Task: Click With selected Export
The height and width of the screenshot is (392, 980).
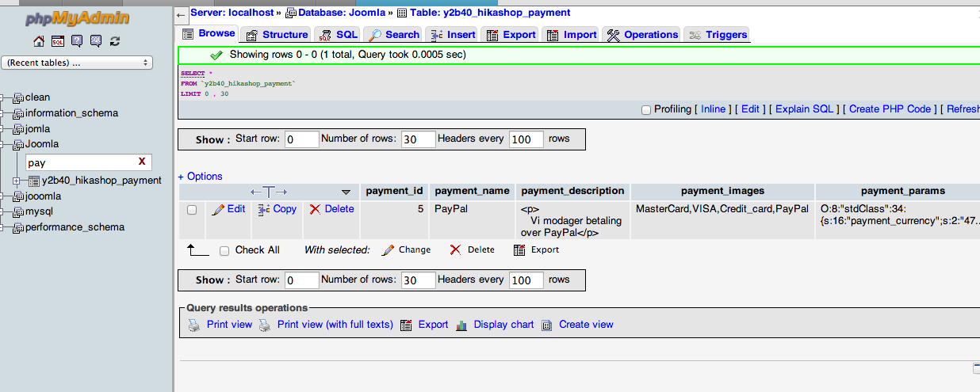Action: (536, 249)
